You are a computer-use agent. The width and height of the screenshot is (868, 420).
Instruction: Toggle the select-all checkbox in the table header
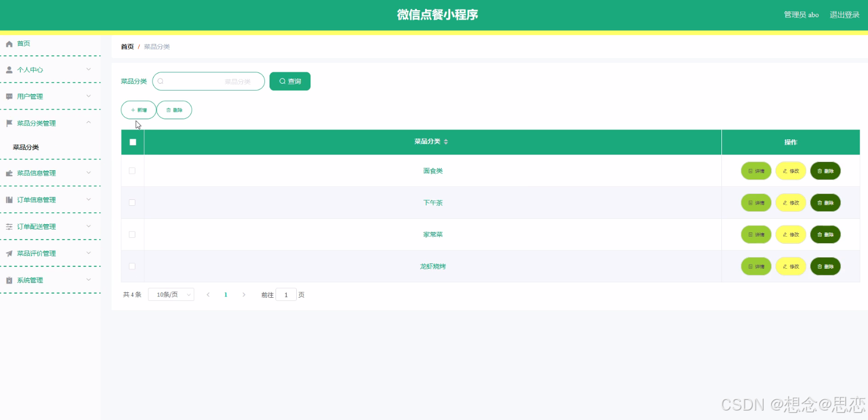[x=132, y=142]
